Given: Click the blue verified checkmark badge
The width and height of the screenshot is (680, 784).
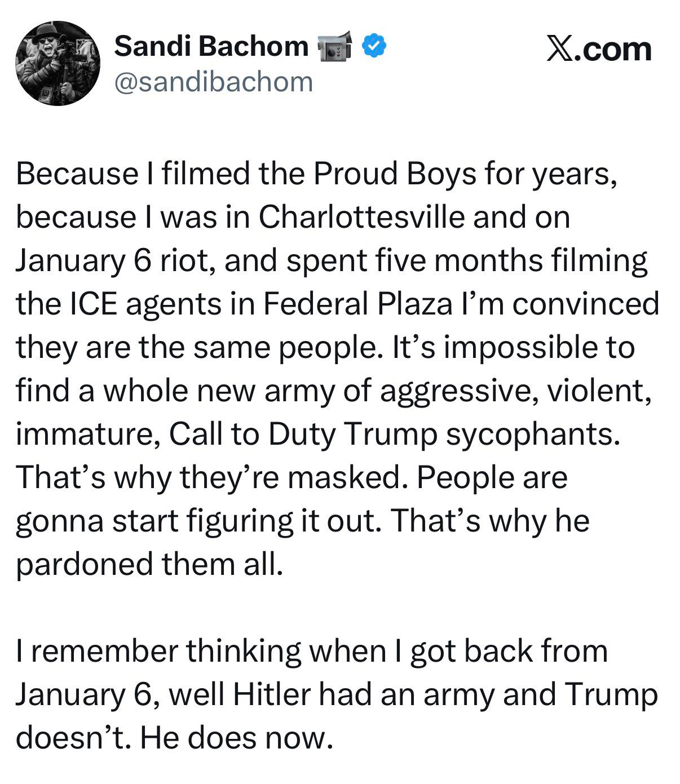Looking at the screenshot, I should tap(373, 46).
